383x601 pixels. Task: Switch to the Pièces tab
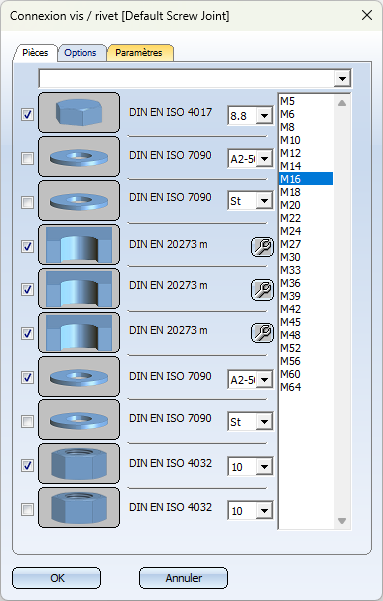pos(35,53)
